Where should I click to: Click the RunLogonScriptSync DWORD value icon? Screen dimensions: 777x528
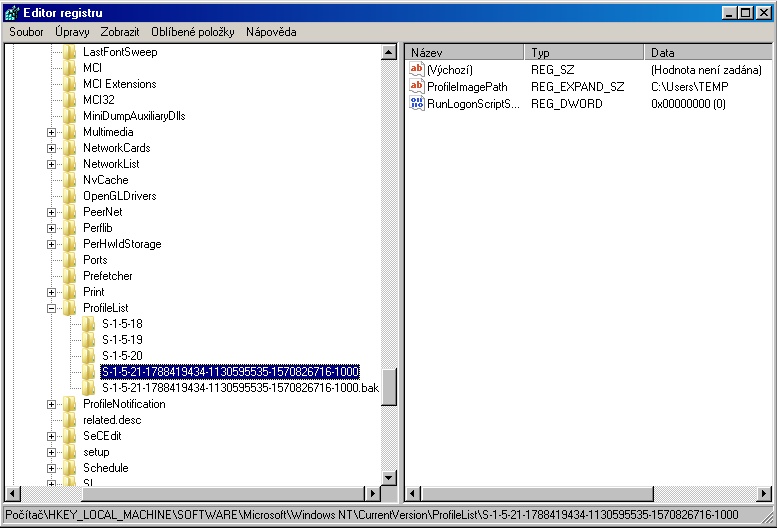coord(417,104)
